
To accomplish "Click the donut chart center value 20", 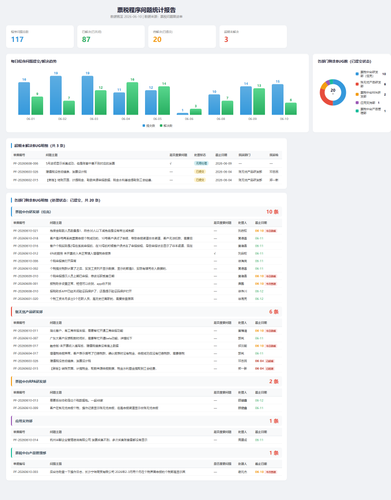I will click(x=333, y=90).
